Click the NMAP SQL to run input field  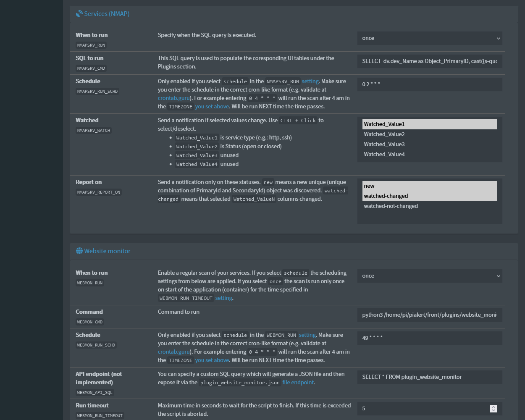click(429, 61)
